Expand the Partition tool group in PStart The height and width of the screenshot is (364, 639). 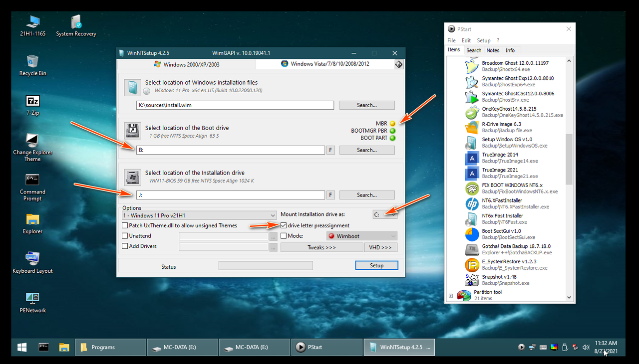[451, 296]
